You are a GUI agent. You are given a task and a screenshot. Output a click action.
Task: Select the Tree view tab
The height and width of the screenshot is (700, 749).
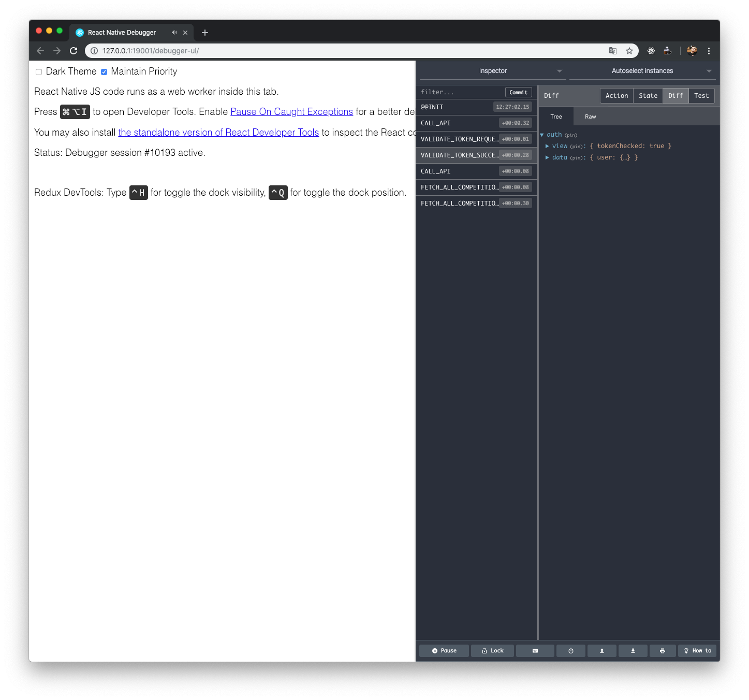[556, 116]
